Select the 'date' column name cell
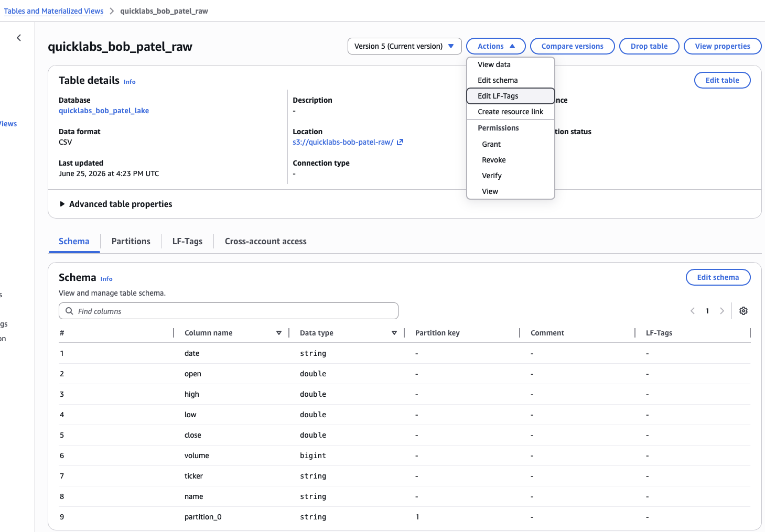The image size is (765, 532). coord(192,353)
